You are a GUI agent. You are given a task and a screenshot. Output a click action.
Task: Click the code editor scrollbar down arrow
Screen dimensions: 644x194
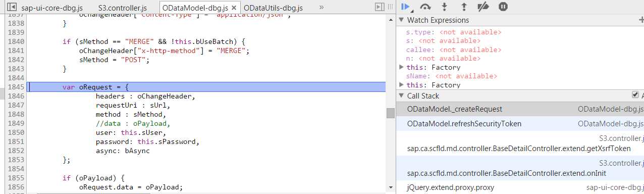[x=390, y=187]
